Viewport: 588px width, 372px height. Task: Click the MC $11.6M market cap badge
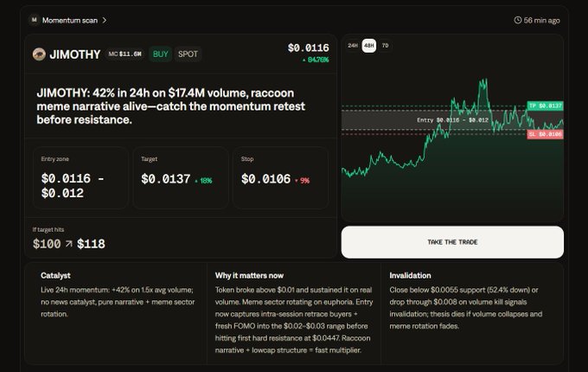125,54
